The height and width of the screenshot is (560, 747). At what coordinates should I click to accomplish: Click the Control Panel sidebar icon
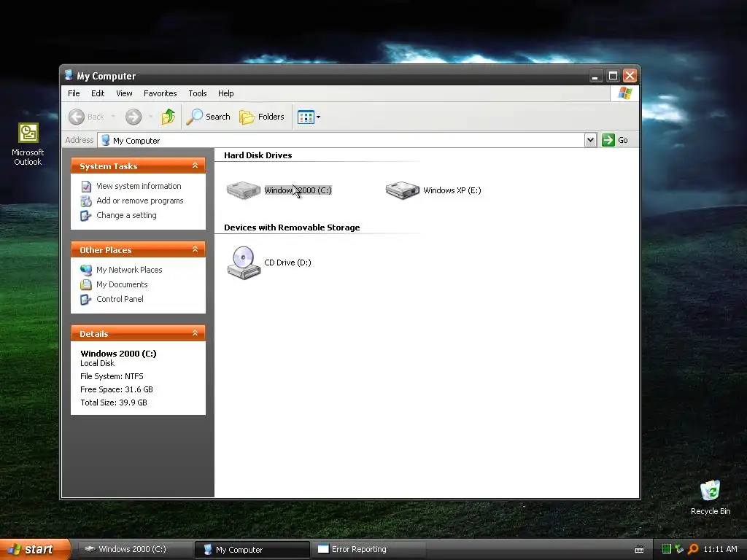point(86,300)
